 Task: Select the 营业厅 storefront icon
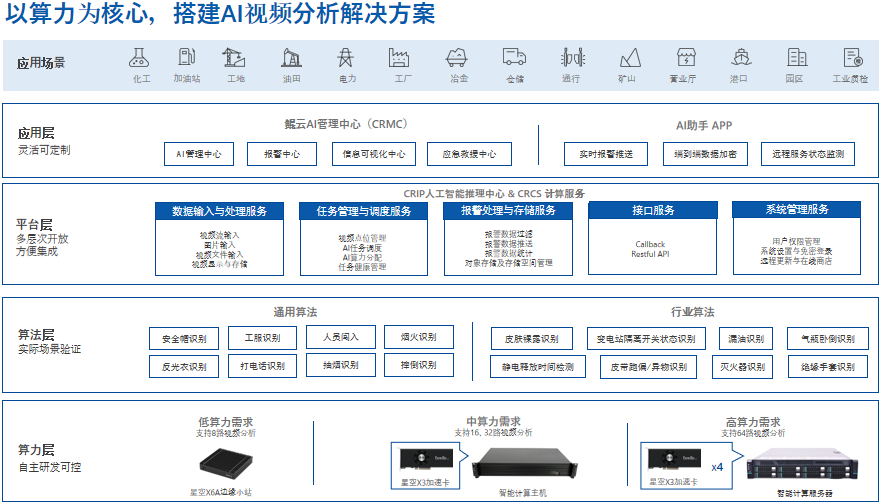[685, 58]
